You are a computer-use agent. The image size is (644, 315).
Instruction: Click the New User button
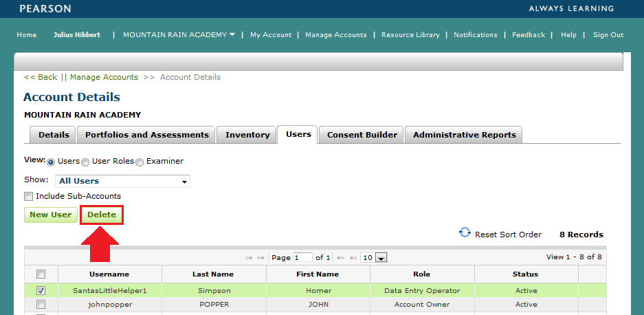[x=50, y=215]
